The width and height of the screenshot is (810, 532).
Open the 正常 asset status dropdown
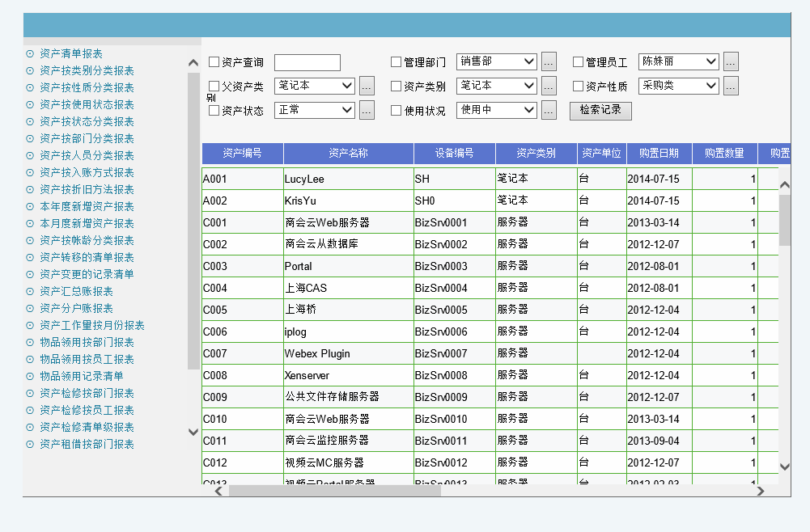[314, 111]
